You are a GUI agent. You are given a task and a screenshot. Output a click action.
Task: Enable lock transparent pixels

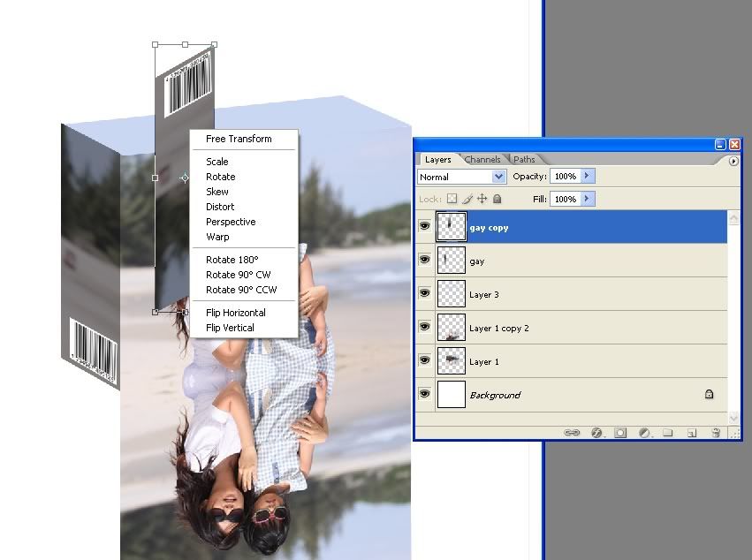(452, 200)
